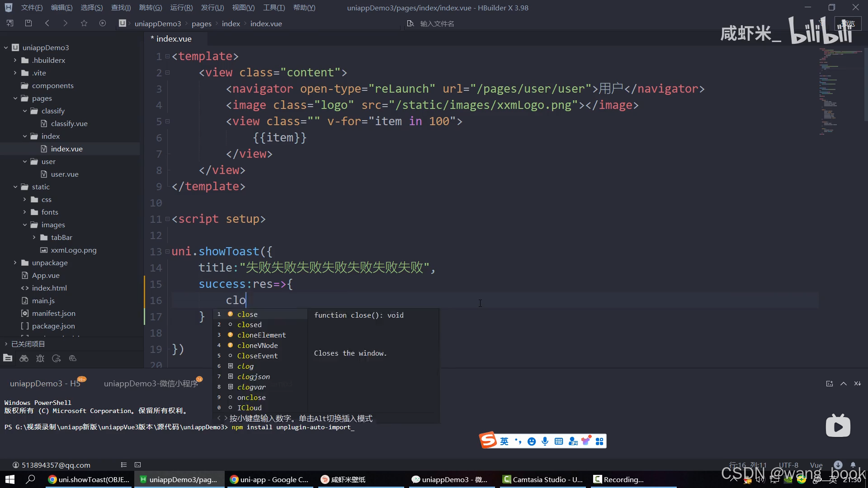Open the cloud globe panel icon
The image size is (868, 488).
pyautogui.click(x=73, y=358)
